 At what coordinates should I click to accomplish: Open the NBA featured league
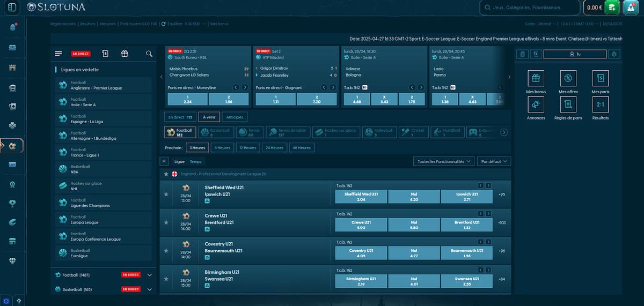[104, 169]
